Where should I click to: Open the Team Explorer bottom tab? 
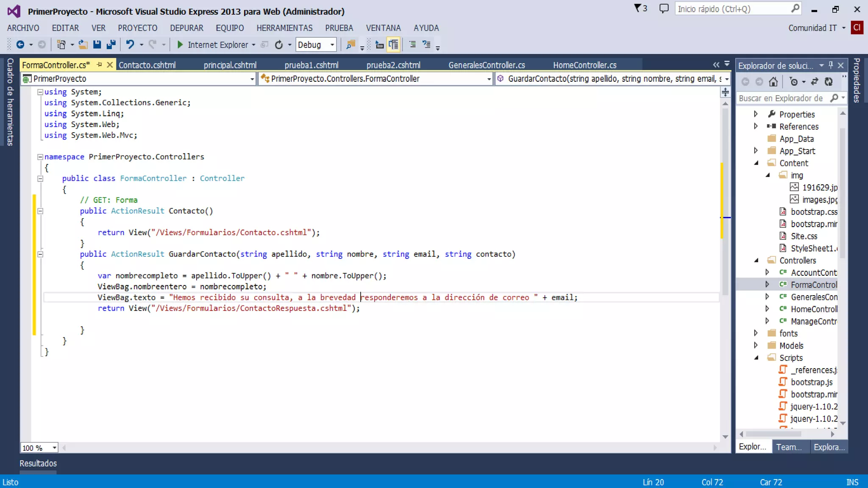tap(789, 447)
